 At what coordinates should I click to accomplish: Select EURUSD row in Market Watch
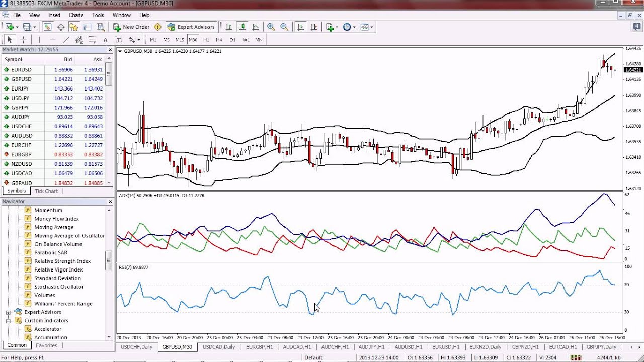[x=52, y=70]
